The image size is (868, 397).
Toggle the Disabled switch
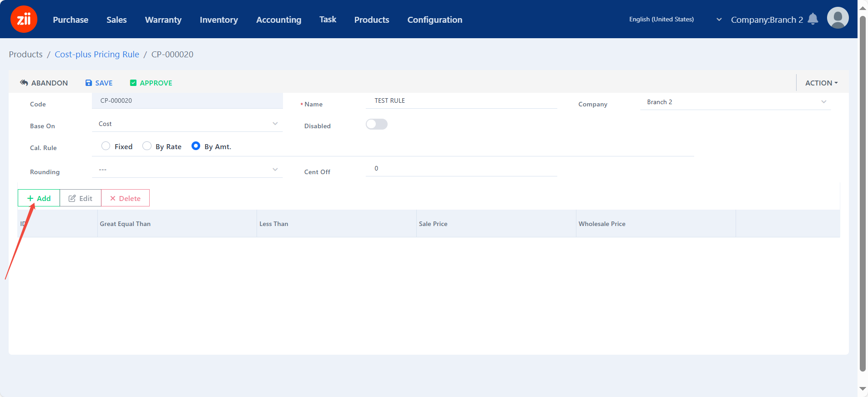377,124
